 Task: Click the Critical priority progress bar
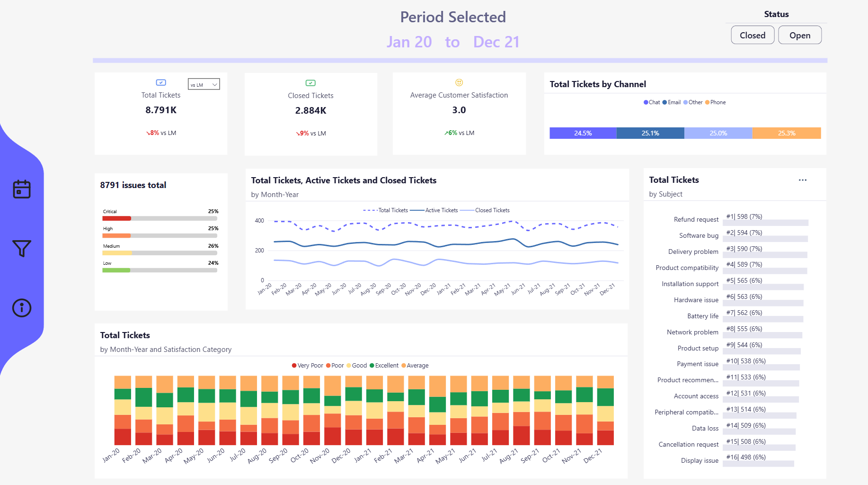point(159,218)
